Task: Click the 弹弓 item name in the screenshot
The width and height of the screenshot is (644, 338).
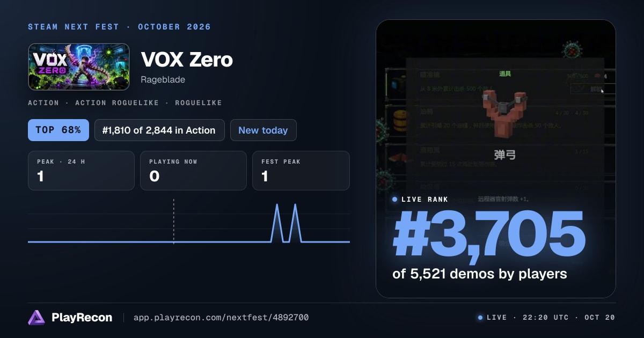Action: (x=504, y=155)
